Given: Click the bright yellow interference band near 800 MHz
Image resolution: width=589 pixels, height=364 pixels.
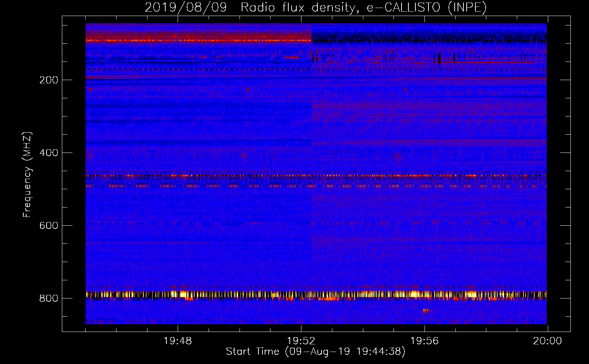Looking at the screenshot, I should (316, 294).
